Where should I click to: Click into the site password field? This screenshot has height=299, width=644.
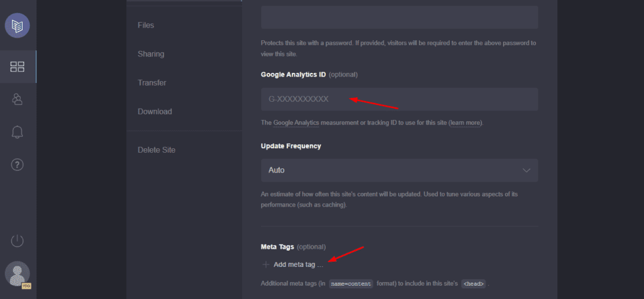[399, 17]
